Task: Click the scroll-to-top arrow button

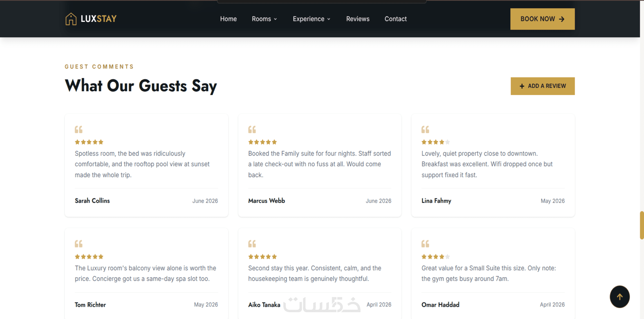Action: (620, 297)
